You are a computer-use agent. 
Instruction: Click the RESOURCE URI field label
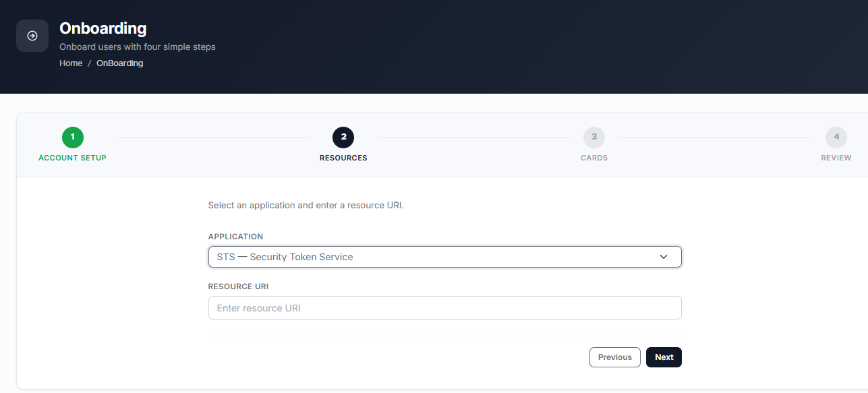pos(238,286)
